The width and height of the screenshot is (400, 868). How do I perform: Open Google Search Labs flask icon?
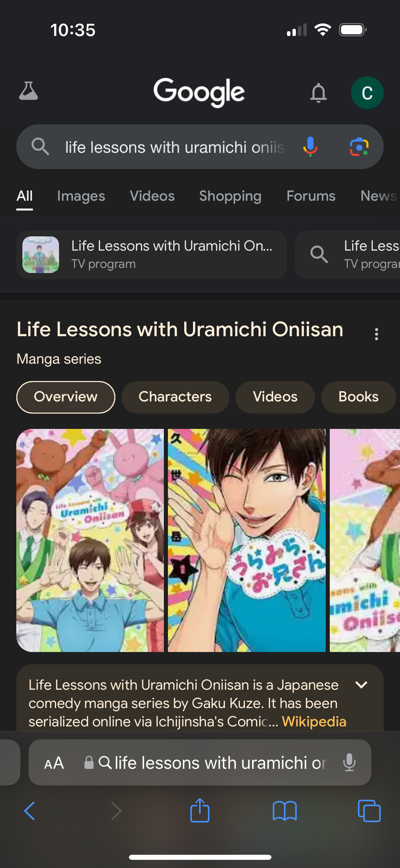[x=28, y=91]
